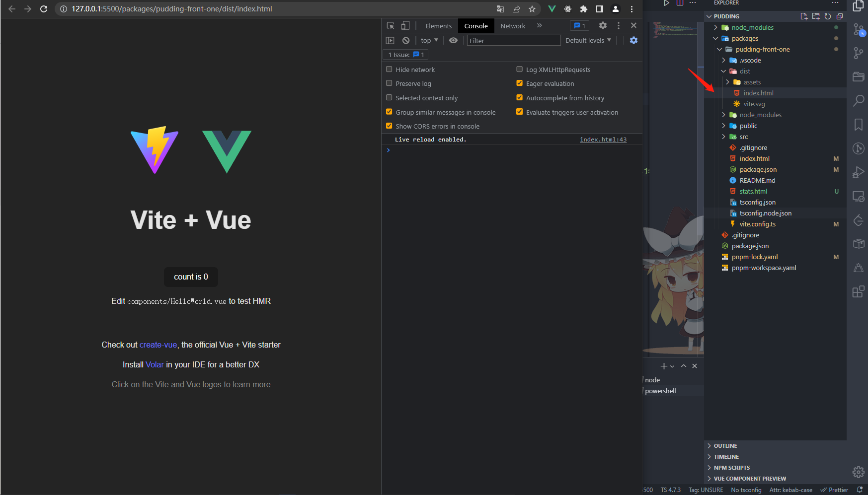Open the Volar link
Image resolution: width=868 pixels, height=495 pixels.
(155, 364)
